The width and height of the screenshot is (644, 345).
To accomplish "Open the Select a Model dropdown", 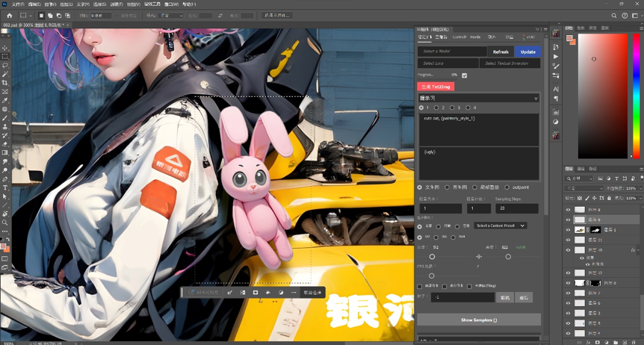I will pos(452,52).
